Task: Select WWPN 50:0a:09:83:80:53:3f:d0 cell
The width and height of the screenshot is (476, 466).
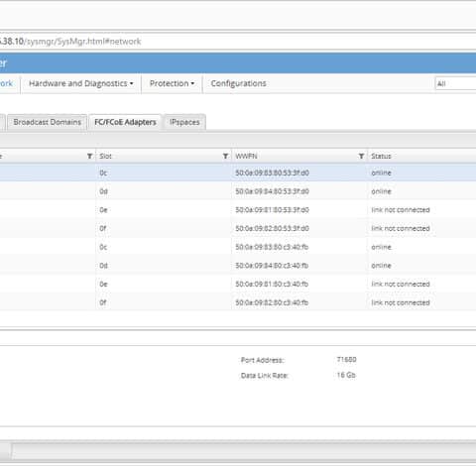Action: pos(272,173)
